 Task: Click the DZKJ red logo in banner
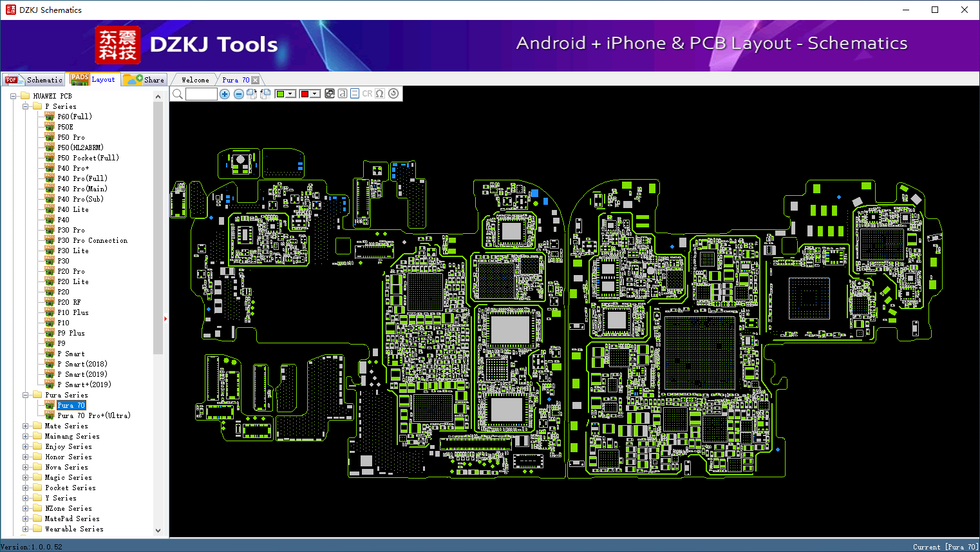pyautogui.click(x=117, y=45)
